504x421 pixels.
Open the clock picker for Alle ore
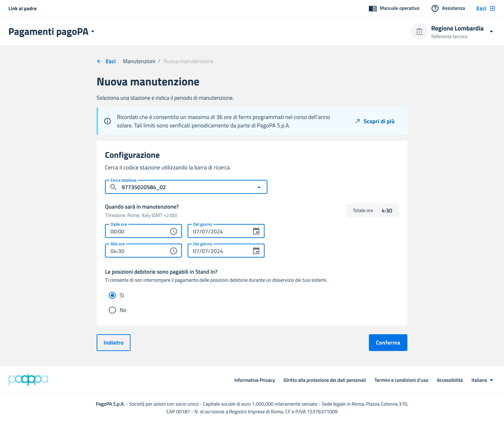(x=173, y=251)
